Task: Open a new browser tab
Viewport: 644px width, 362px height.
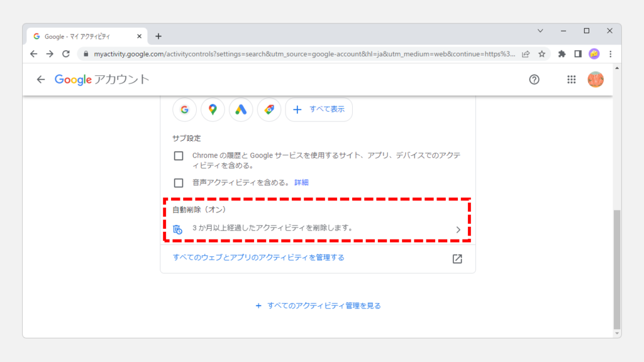Action: pyautogui.click(x=158, y=36)
